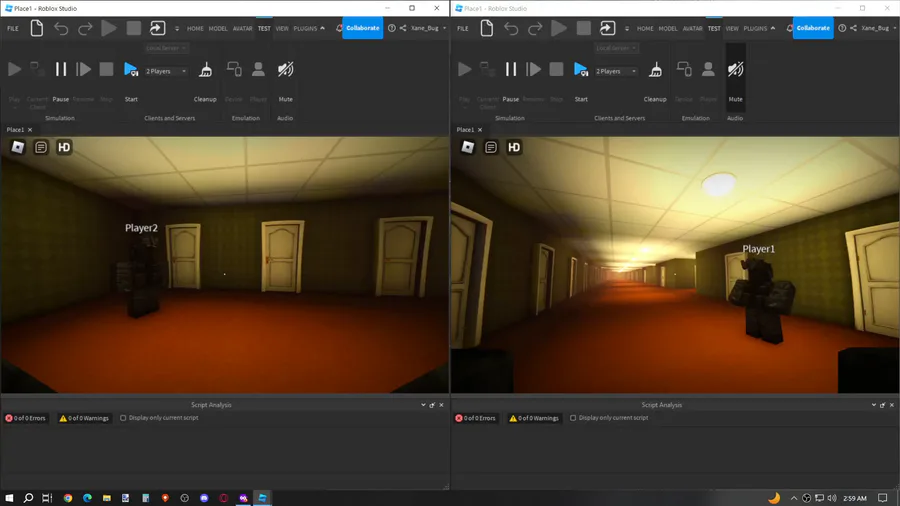
Task: Switch to the HOME tab in left window
Action: 195,28
